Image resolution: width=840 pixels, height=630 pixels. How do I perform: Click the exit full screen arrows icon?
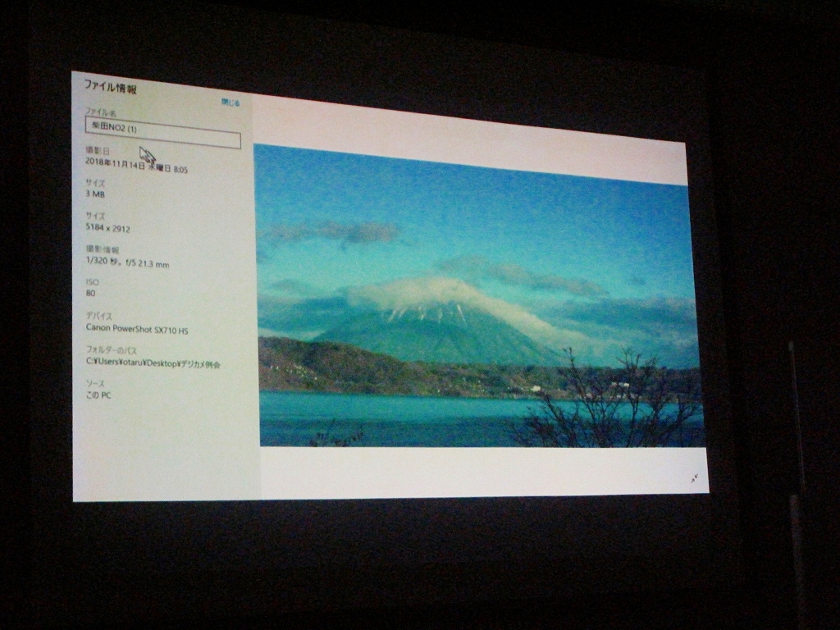[694, 478]
